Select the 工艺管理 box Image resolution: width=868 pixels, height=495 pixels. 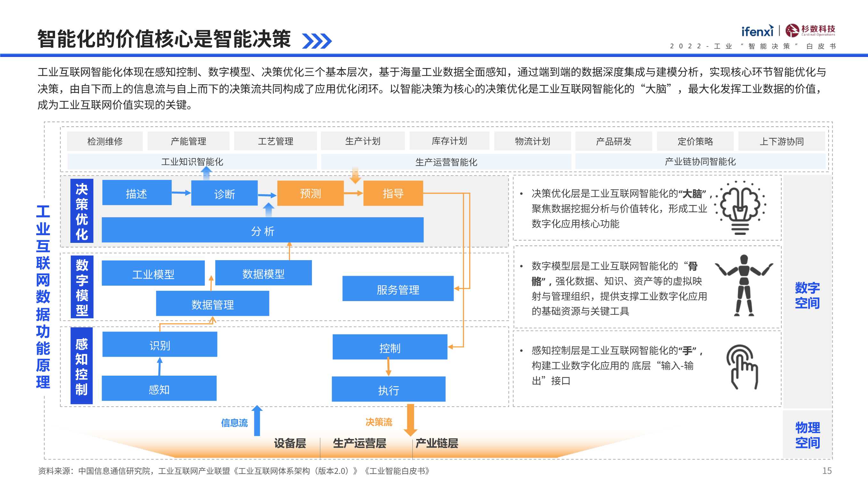coord(275,141)
